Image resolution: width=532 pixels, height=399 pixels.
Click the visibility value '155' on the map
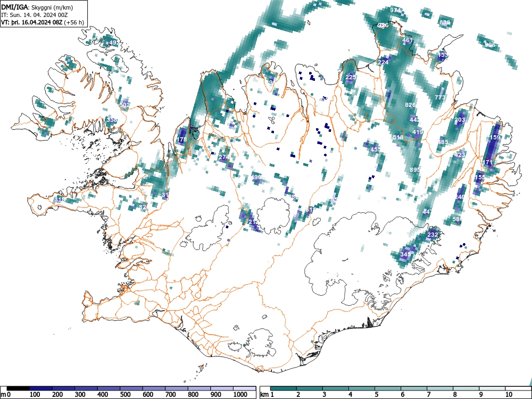(x=480, y=177)
